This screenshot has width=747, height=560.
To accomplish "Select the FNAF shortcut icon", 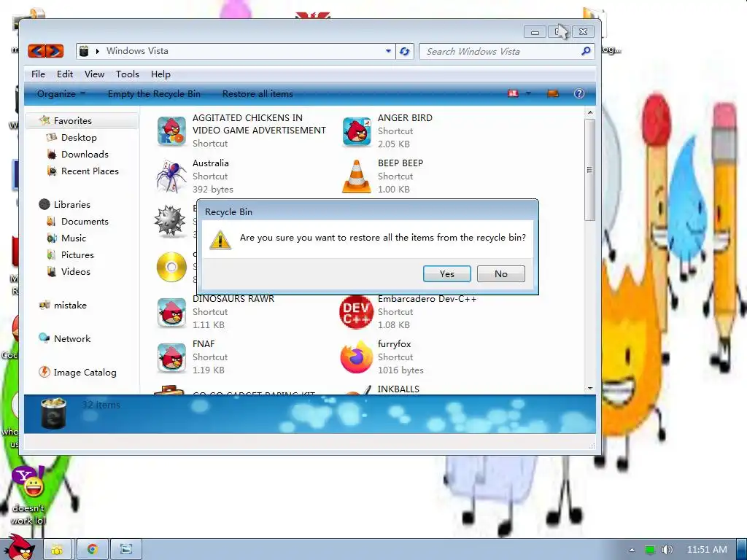I will 171,357.
